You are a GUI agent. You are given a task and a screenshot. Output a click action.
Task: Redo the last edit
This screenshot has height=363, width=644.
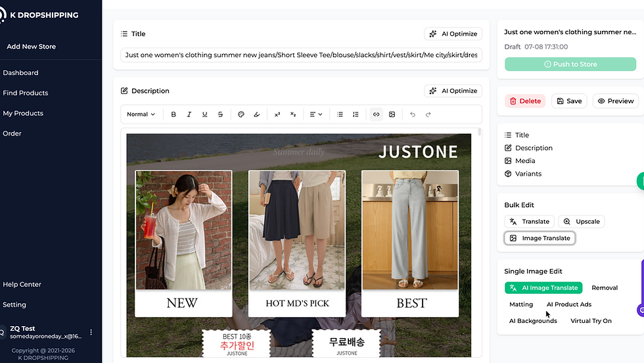coord(428,114)
